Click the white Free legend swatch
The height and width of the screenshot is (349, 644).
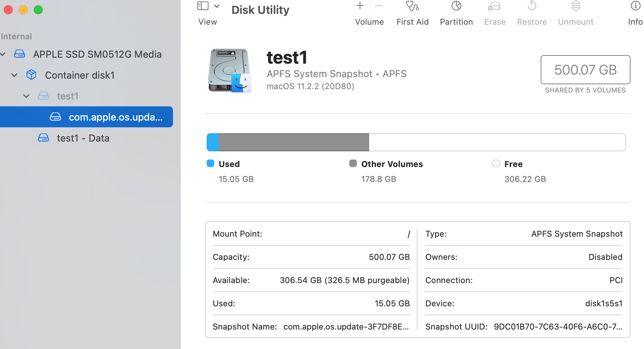(496, 163)
